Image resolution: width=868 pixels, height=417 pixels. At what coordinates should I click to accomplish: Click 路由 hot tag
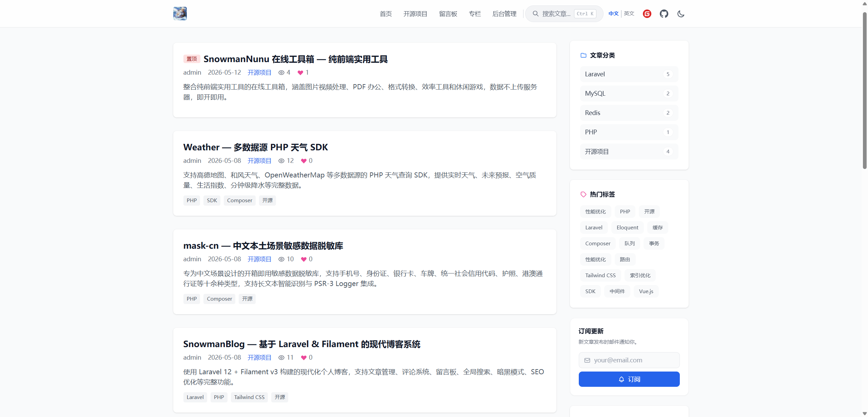(625, 260)
